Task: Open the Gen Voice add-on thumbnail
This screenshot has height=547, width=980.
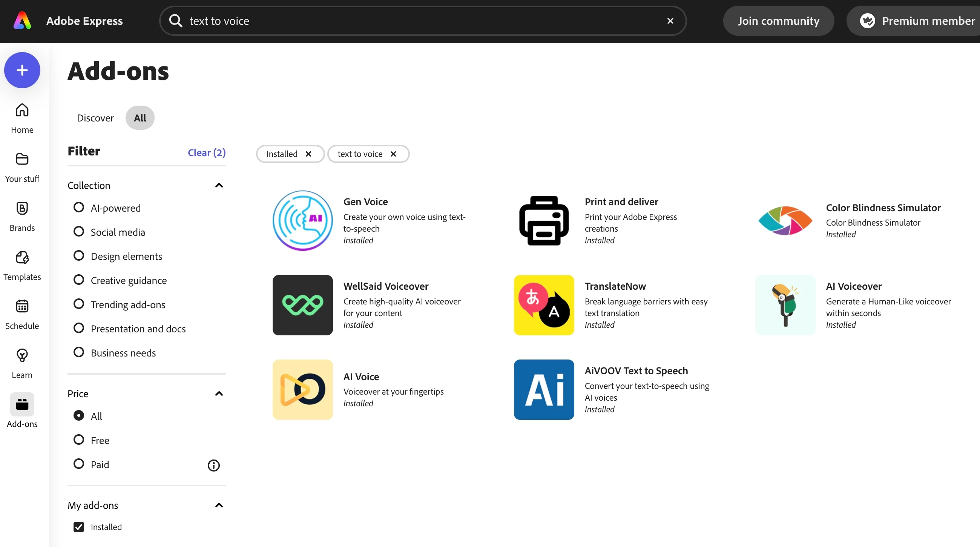Action: pyautogui.click(x=302, y=221)
